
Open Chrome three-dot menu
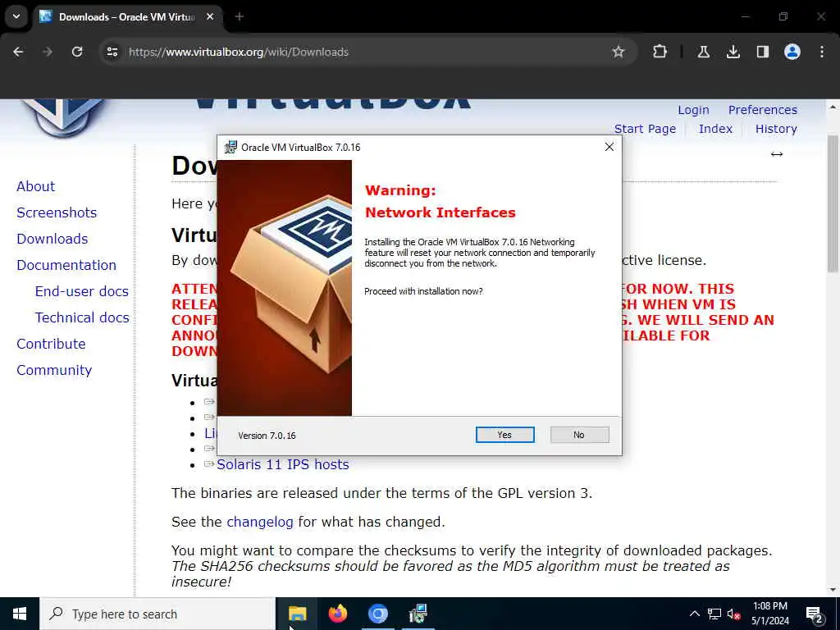[821, 52]
